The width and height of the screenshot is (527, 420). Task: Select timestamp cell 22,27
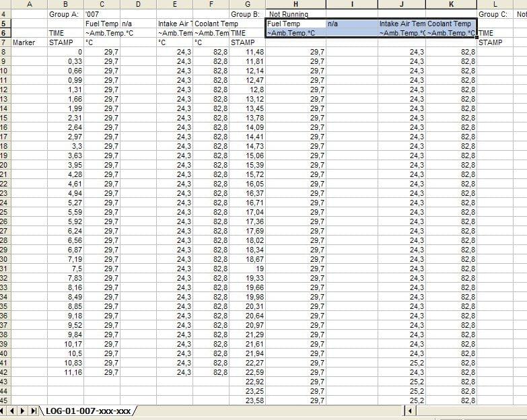point(248,363)
